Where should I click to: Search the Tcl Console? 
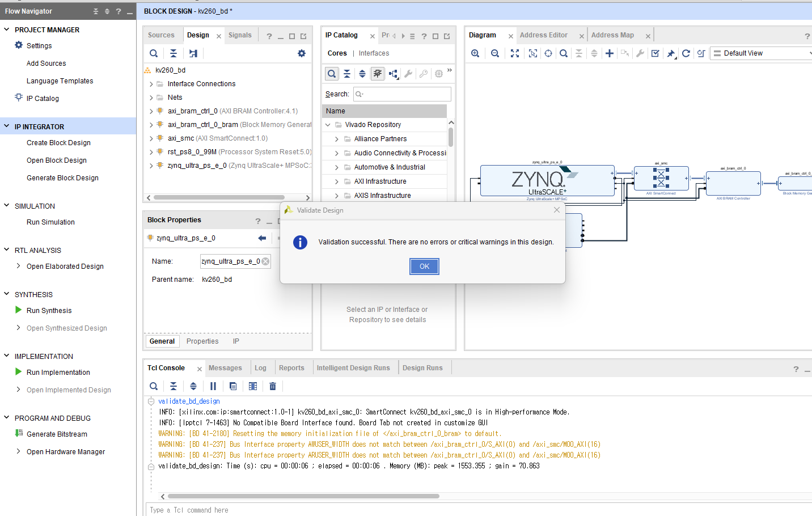coord(154,386)
